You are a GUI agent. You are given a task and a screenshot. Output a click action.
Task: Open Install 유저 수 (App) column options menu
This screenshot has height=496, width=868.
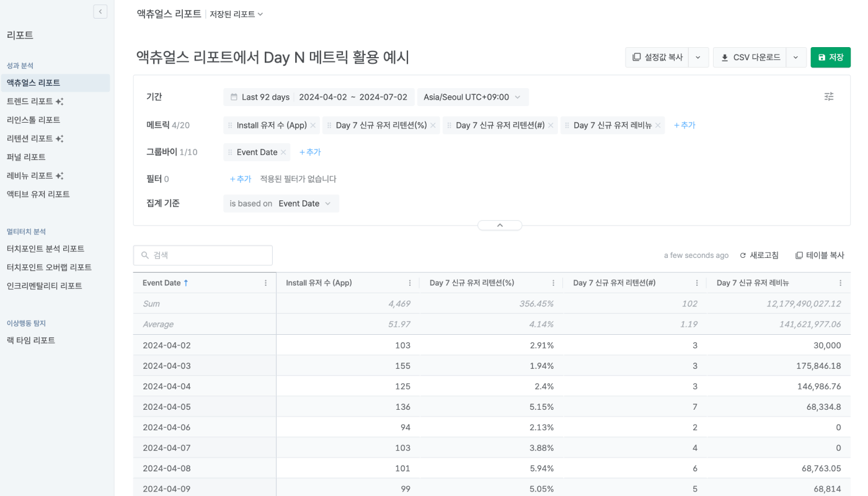coord(410,283)
